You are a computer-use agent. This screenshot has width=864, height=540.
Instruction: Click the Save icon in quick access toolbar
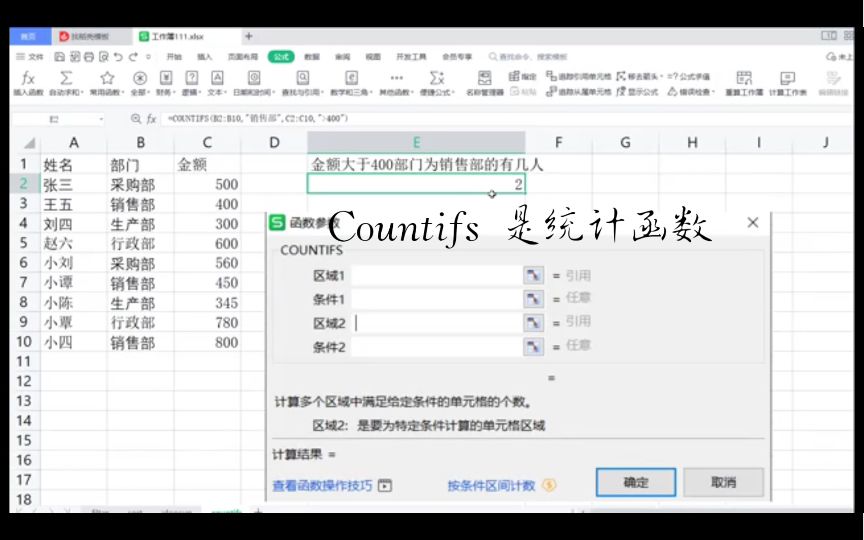coord(60,57)
